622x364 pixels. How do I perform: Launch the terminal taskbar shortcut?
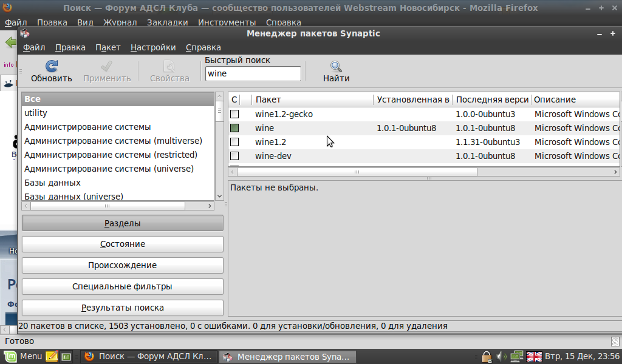(66, 357)
